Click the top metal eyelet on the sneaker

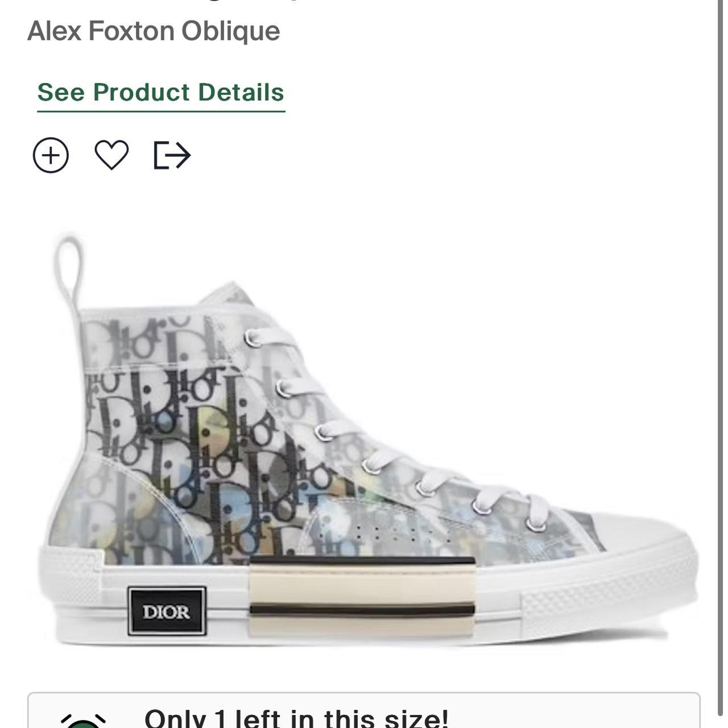[254, 338]
